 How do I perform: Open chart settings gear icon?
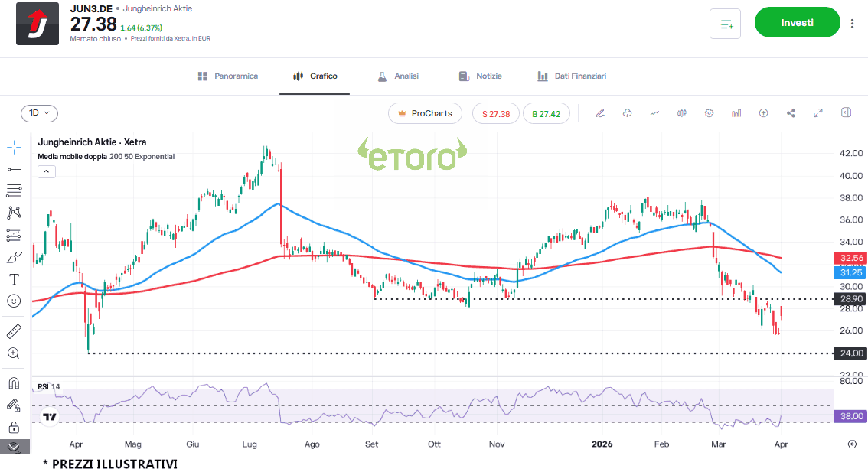tap(709, 113)
